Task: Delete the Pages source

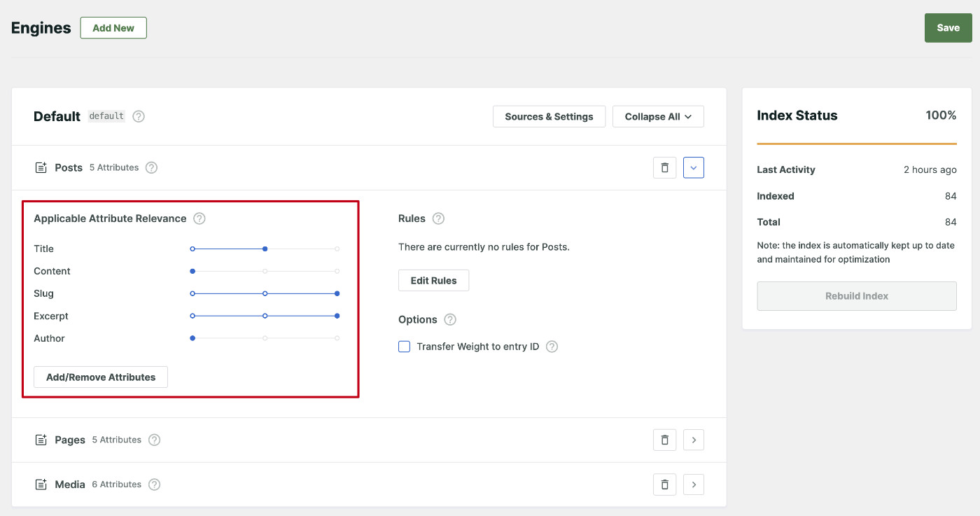Action: [x=664, y=440]
